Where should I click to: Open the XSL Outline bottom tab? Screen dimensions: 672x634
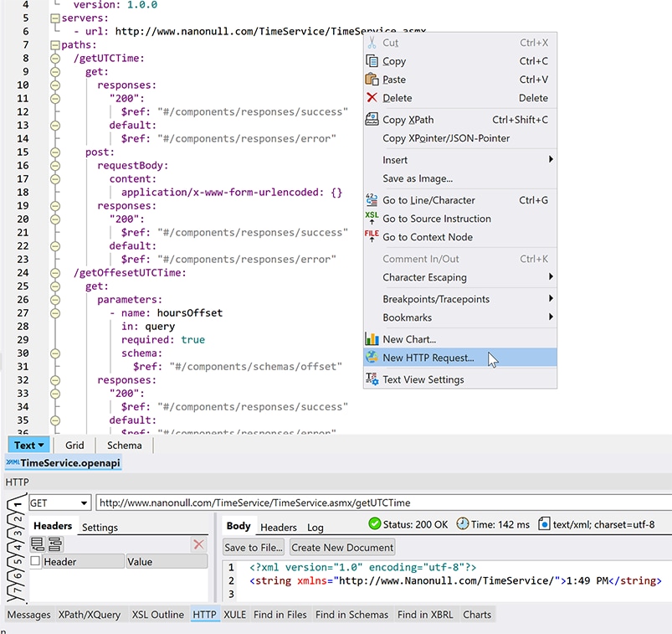click(157, 614)
